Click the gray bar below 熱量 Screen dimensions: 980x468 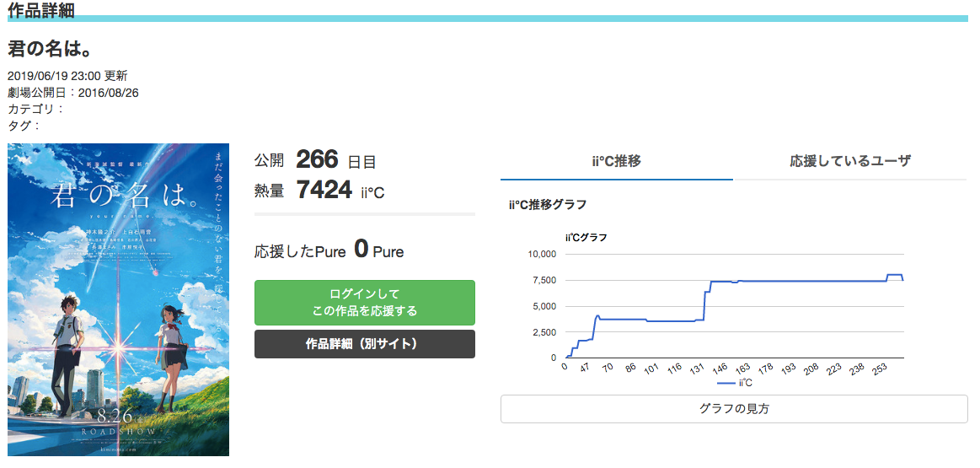click(x=365, y=214)
